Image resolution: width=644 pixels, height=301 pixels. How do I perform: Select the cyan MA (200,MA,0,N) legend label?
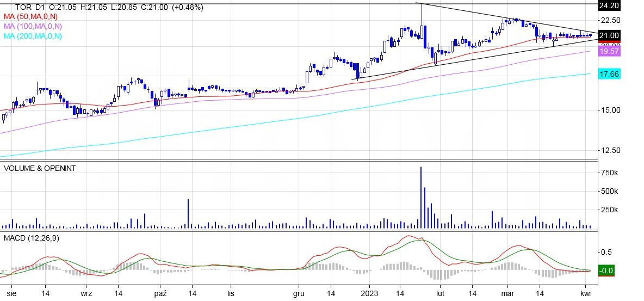pyautogui.click(x=33, y=36)
